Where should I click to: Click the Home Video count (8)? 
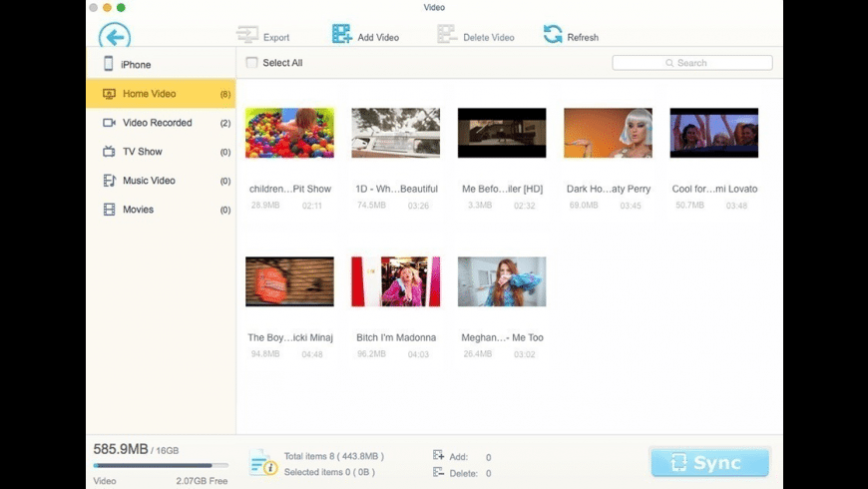coord(225,94)
